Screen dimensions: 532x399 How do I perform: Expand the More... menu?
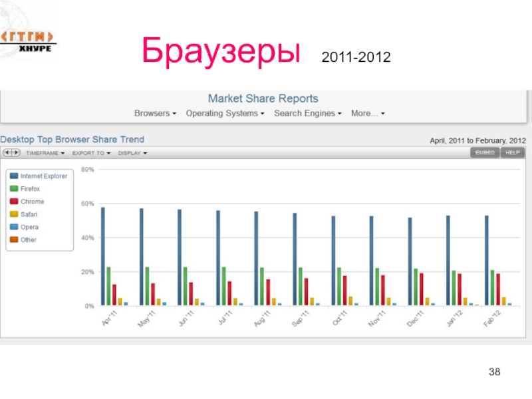tap(368, 114)
